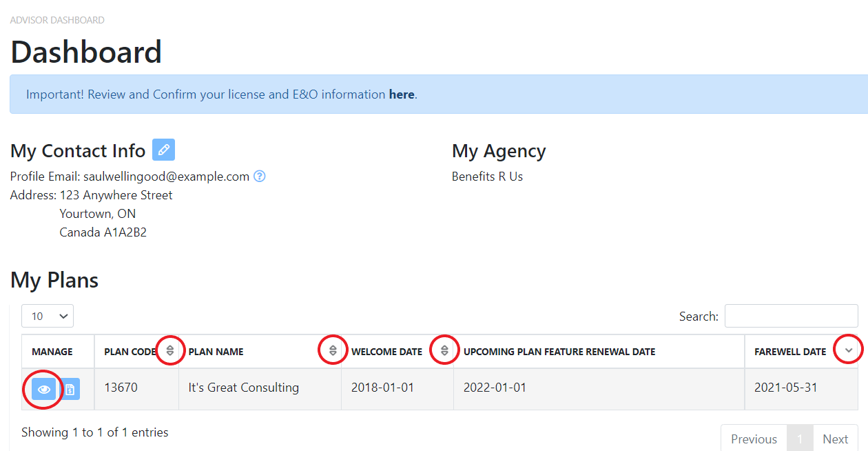This screenshot has height=451, width=868.
Task: Sort table by Welcome Date arrows
Action: click(444, 350)
